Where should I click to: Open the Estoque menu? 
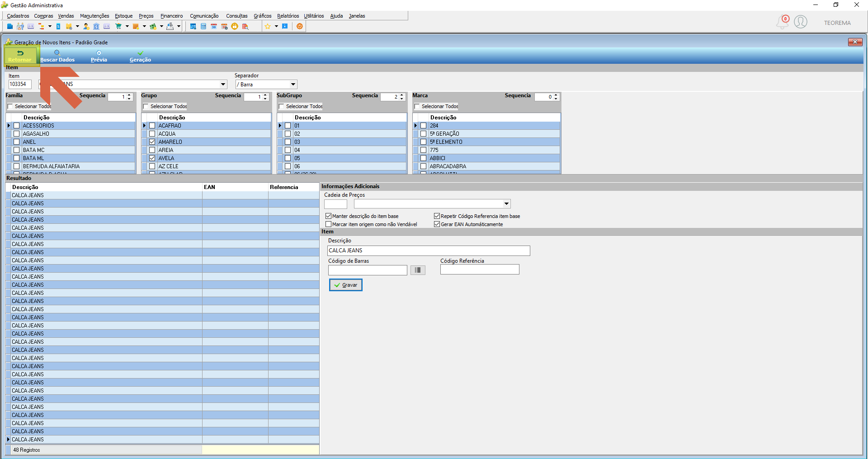coord(123,16)
